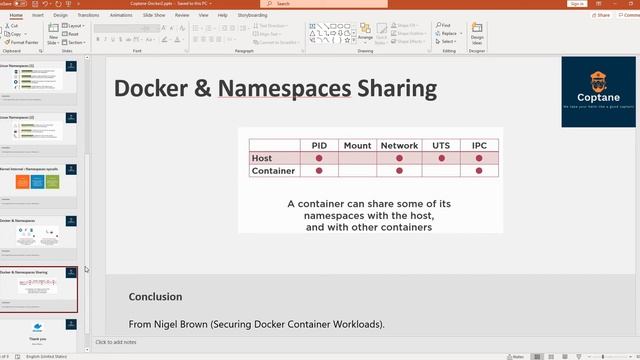Open the Shape Effects dropdown
This screenshot has width=640, height=360.
coord(407,41)
